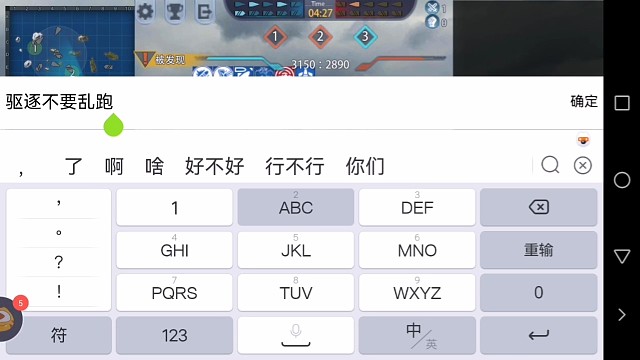Tap the detected warning triangle icon
The height and width of the screenshot is (360, 640).
tap(144, 59)
